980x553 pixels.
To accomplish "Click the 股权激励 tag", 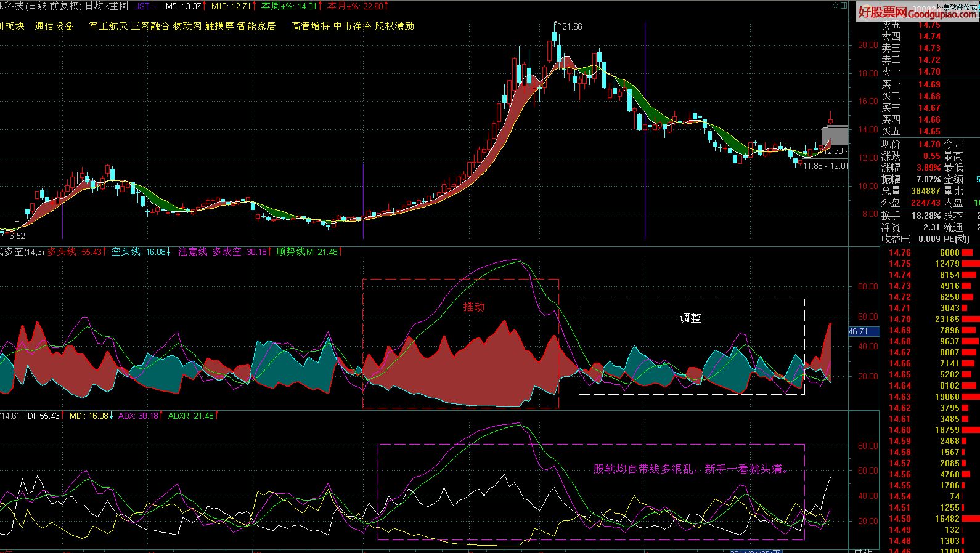I will tap(394, 26).
